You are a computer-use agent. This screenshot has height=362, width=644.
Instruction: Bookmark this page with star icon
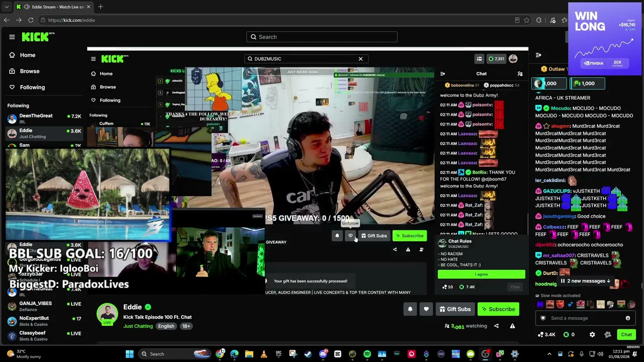tap(526, 20)
